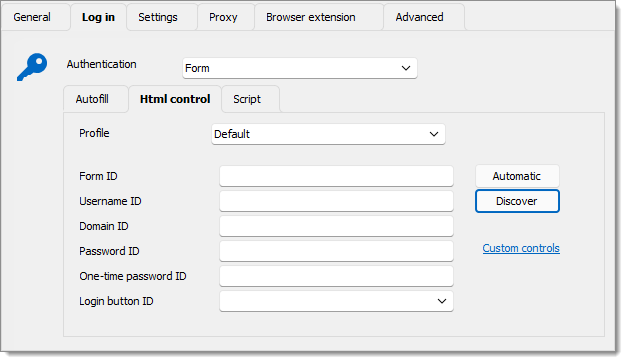
Task: Click the Password ID input field
Action: (336, 251)
